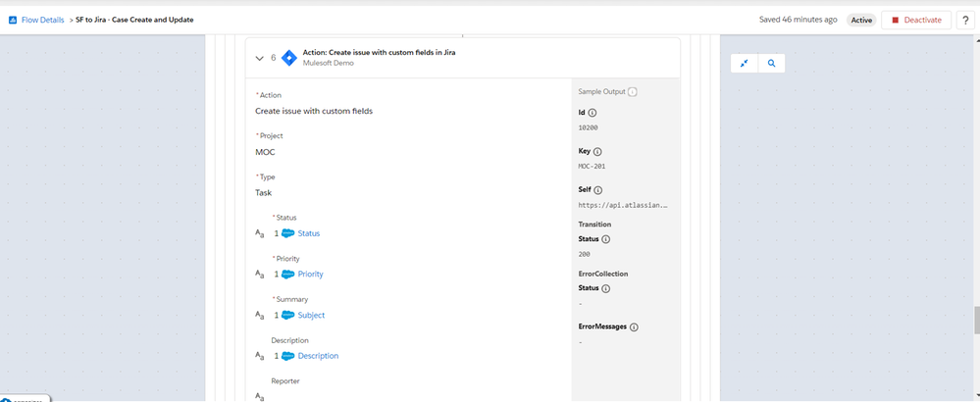This screenshot has width=980, height=402.
Task: Click the Aa text-type icon in Priority field
Action: (x=260, y=274)
